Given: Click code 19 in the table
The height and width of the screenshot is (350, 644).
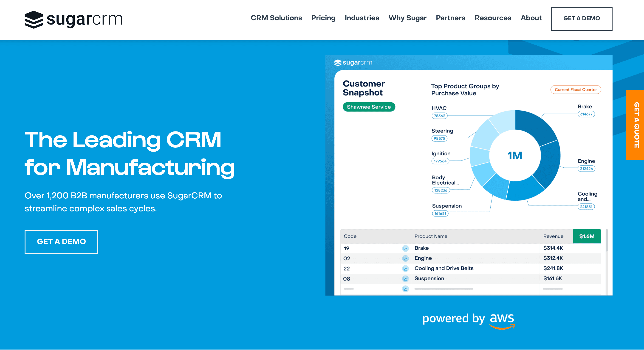Looking at the screenshot, I should [x=346, y=248].
